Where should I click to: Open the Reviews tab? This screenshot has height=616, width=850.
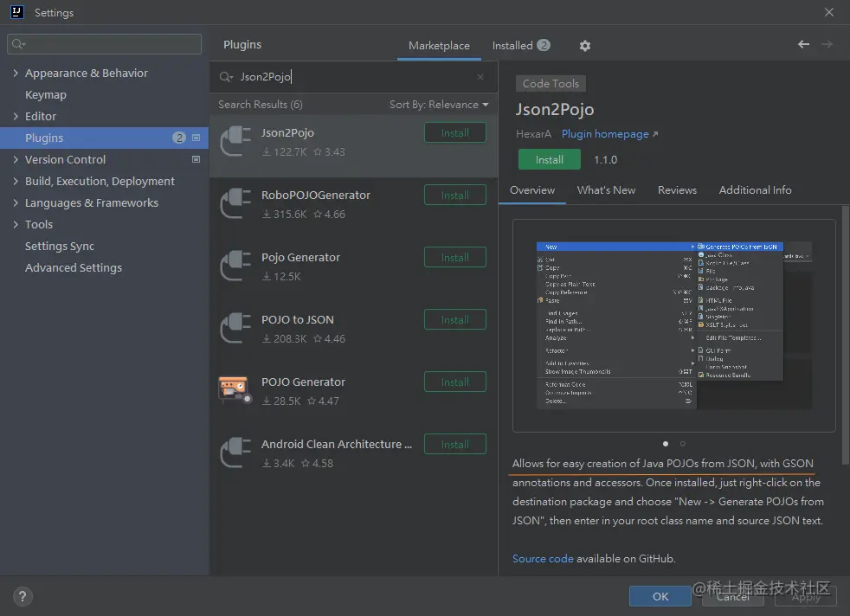click(x=677, y=190)
